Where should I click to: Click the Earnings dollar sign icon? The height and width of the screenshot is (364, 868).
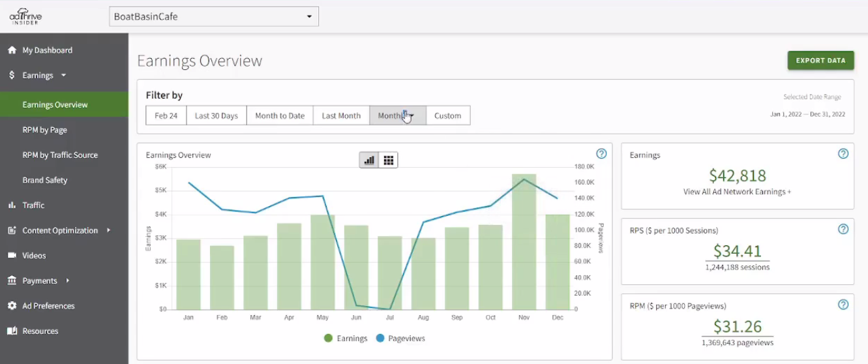click(12, 75)
